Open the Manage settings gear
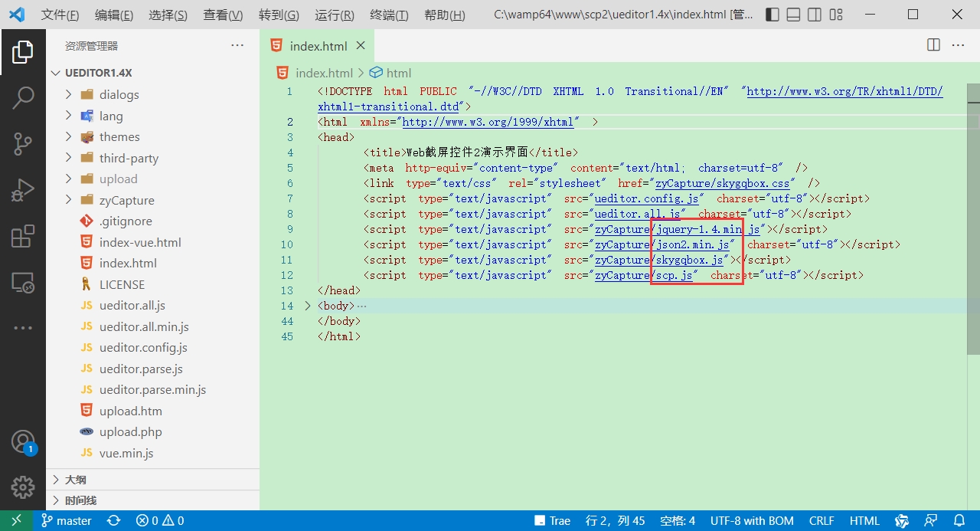Image resolution: width=980 pixels, height=531 pixels. tap(23, 487)
